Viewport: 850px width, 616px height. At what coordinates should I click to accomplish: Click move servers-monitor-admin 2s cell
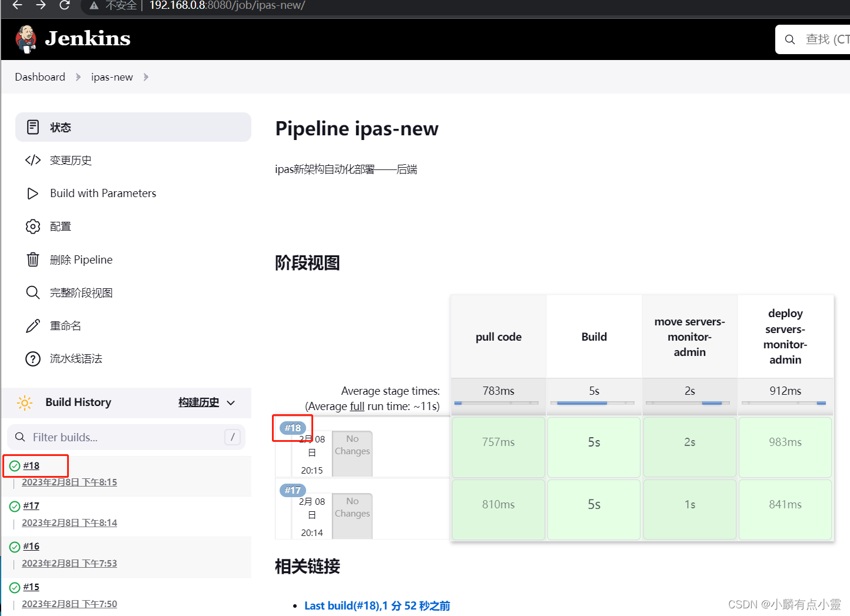690,447
